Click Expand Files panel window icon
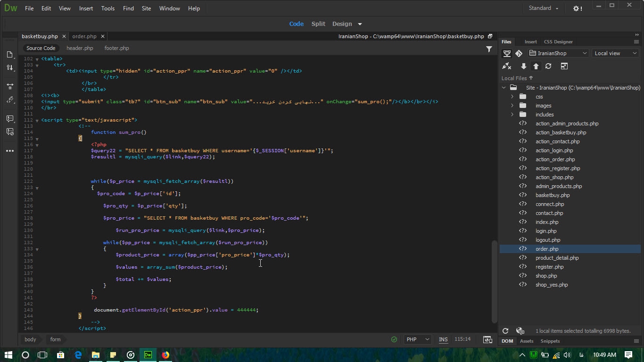This screenshot has width=644, height=362. click(x=564, y=66)
